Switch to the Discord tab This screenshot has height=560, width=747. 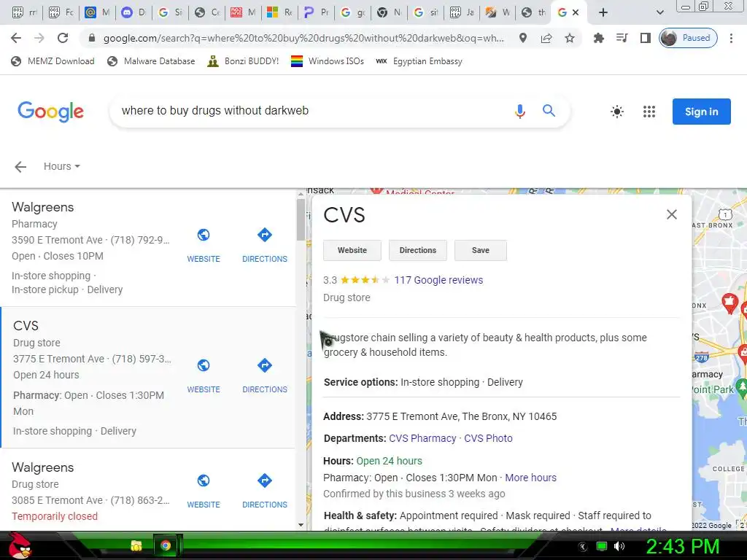coord(133,13)
